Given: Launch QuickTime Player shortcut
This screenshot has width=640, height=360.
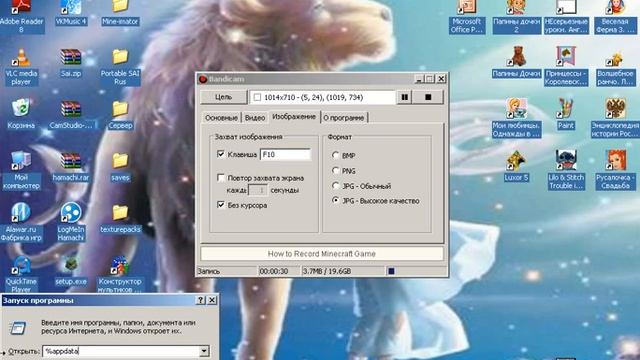Looking at the screenshot, I should [21, 265].
